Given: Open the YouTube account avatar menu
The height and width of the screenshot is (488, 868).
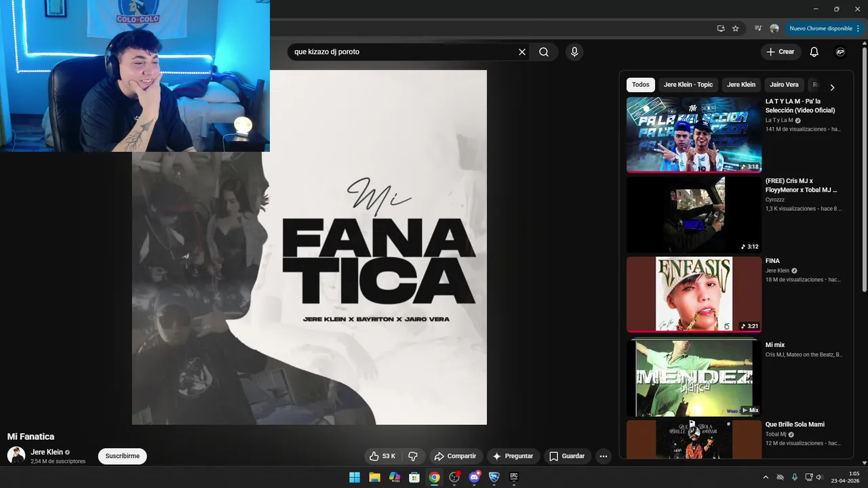Looking at the screenshot, I should click(x=840, y=52).
